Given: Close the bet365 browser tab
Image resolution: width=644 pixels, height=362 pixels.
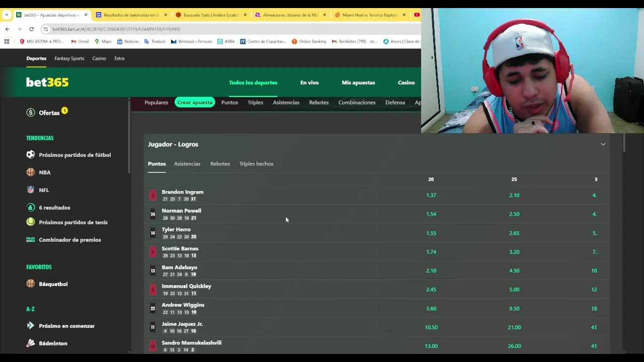Looking at the screenshot, I should click(86, 15).
